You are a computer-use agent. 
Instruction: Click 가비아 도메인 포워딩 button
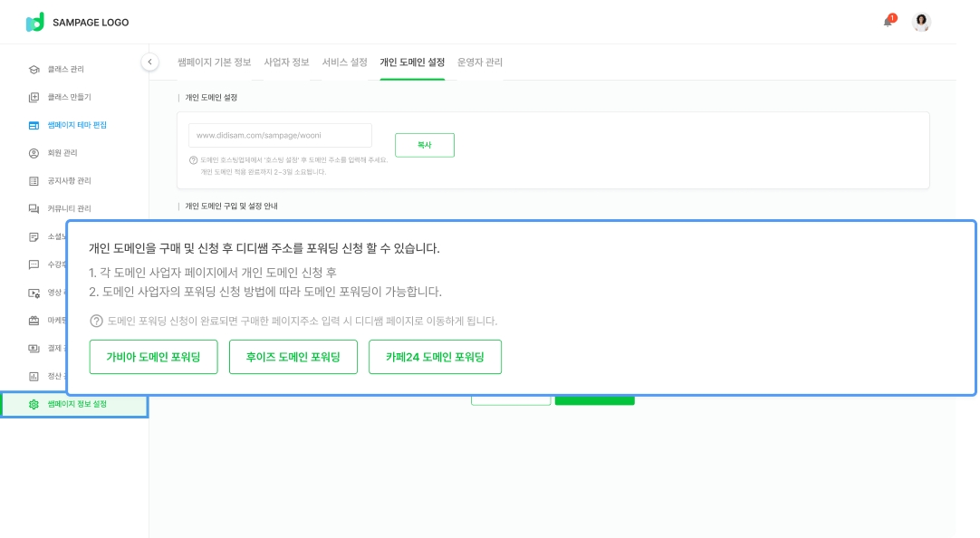[153, 357]
